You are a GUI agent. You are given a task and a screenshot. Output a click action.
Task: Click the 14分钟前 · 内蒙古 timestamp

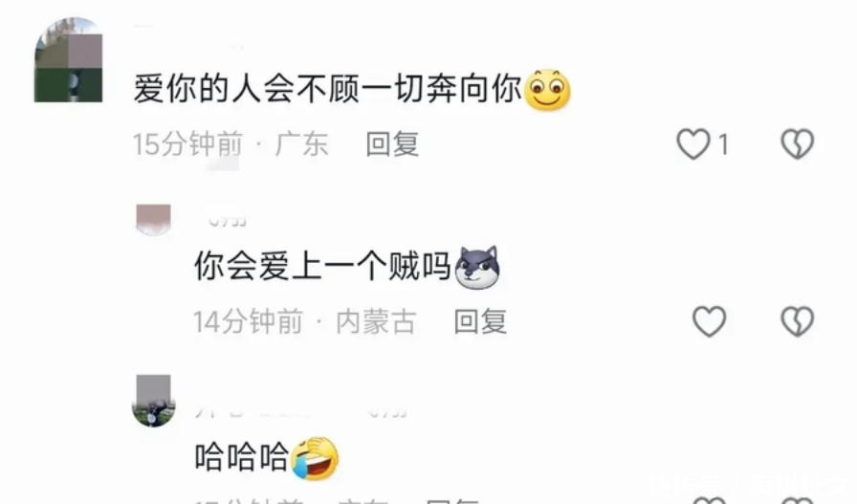point(304,321)
